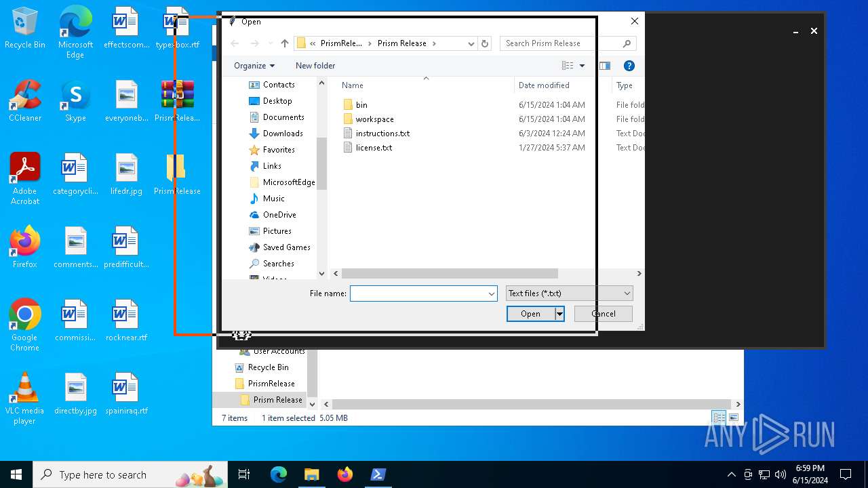Show hidden system tray icons
The width and height of the screenshot is (868, 488).
point(731,474)
